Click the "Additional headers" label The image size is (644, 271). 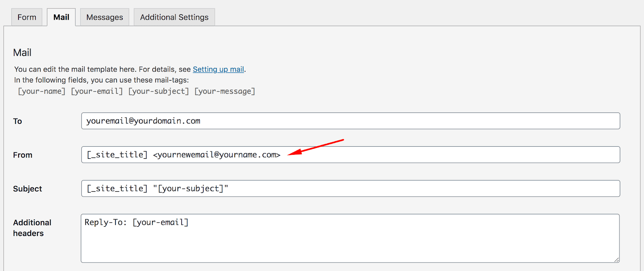click(32, 228)
